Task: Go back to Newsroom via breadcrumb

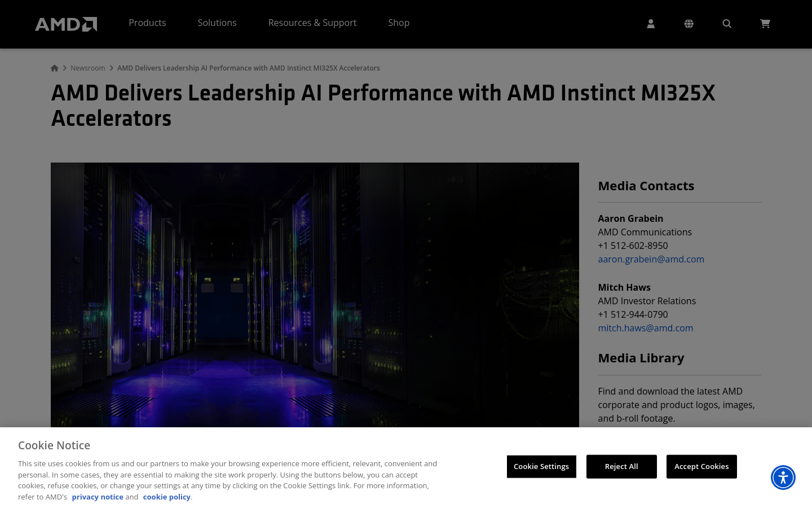Action: coord(87,68)
